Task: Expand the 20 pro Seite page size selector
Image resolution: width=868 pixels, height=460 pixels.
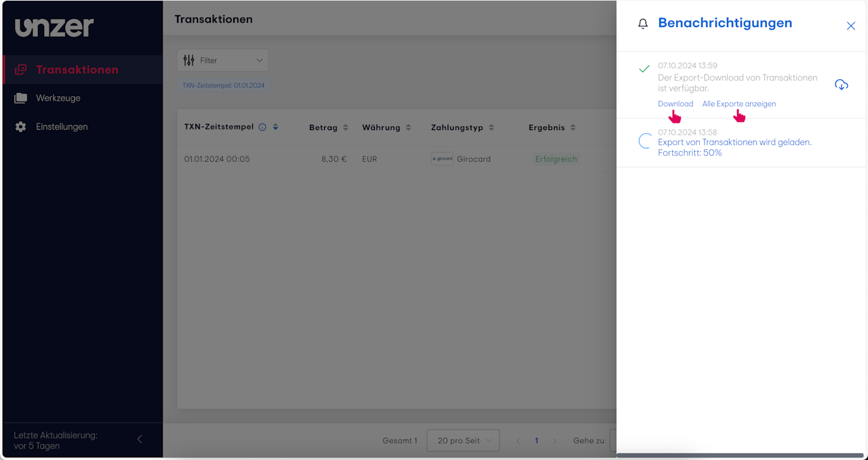Action: click(x=463, y=440)
